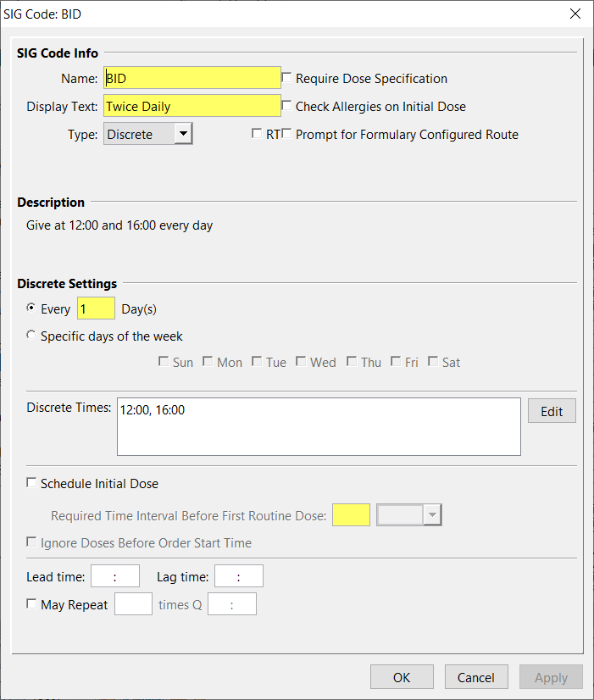
Task: Tick the RT checkbox
Action: [x=258, y=134]
